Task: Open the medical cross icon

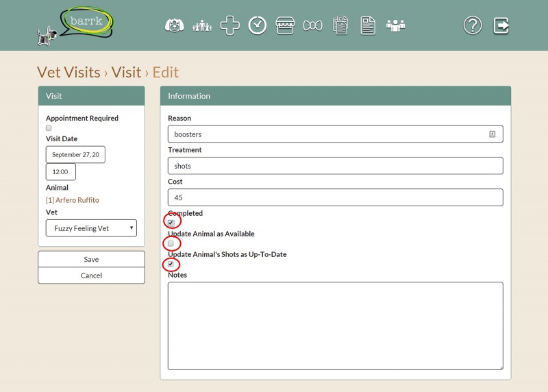Action: (x=230, y=25)
